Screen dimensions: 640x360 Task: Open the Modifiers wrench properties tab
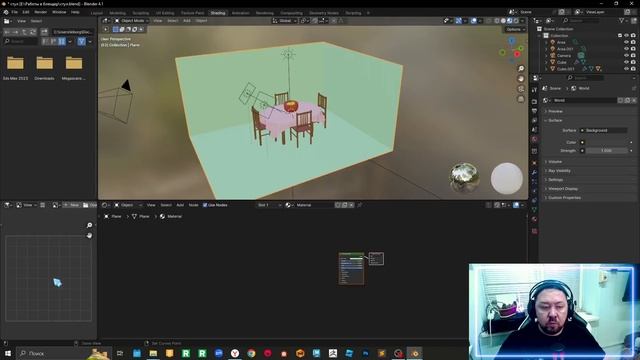(x=534, y=172)
